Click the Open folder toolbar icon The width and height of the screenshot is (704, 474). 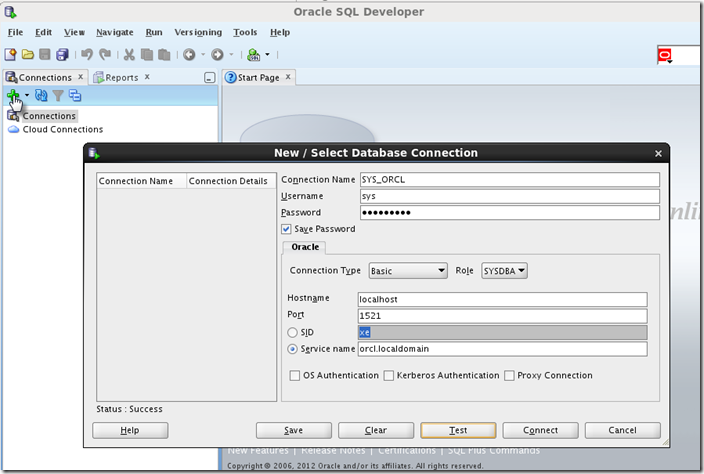click(28, 54)
